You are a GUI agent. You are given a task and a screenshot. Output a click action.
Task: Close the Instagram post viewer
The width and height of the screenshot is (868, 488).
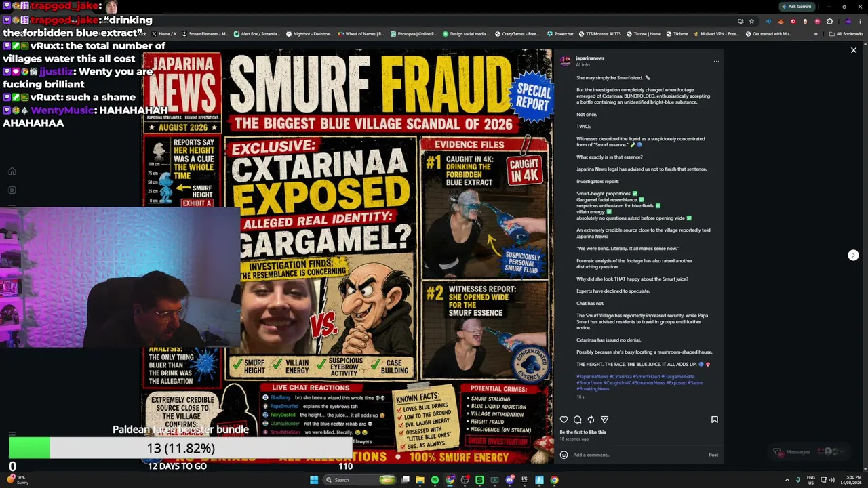click(854, 50)
